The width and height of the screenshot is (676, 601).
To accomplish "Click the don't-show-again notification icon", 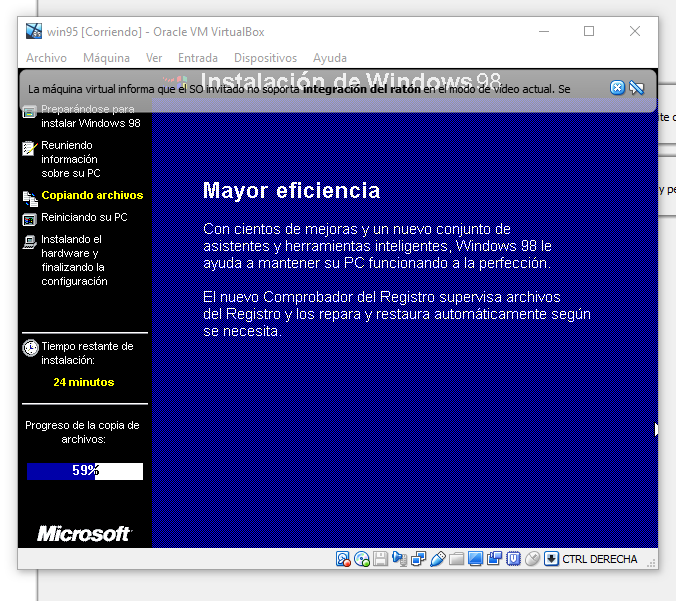I will [636, 88].
